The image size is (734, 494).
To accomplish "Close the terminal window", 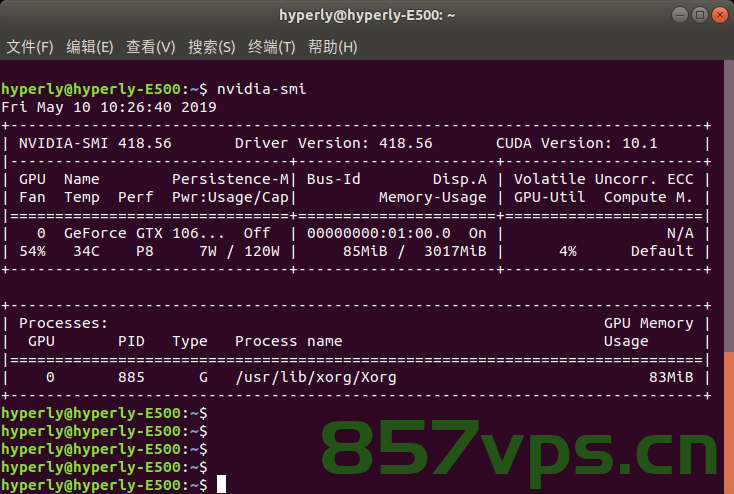I will click(x=720, y=15).
